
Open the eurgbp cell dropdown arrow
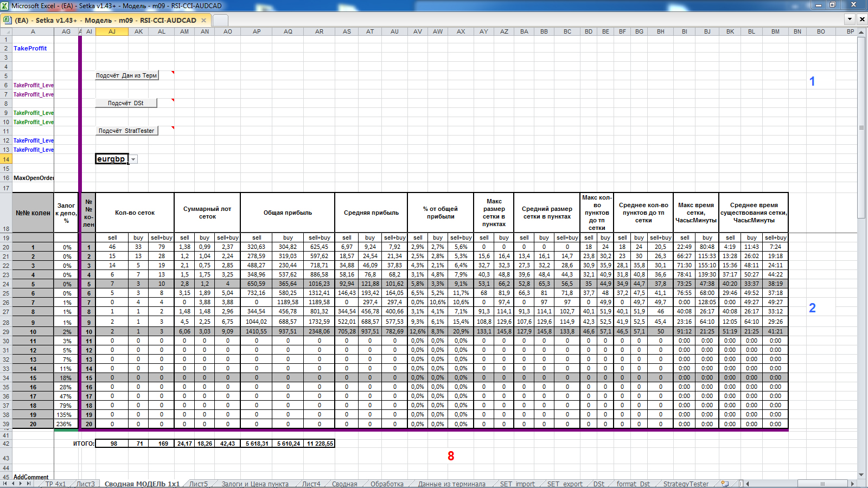pyautogui.click(x=133, y=159)
